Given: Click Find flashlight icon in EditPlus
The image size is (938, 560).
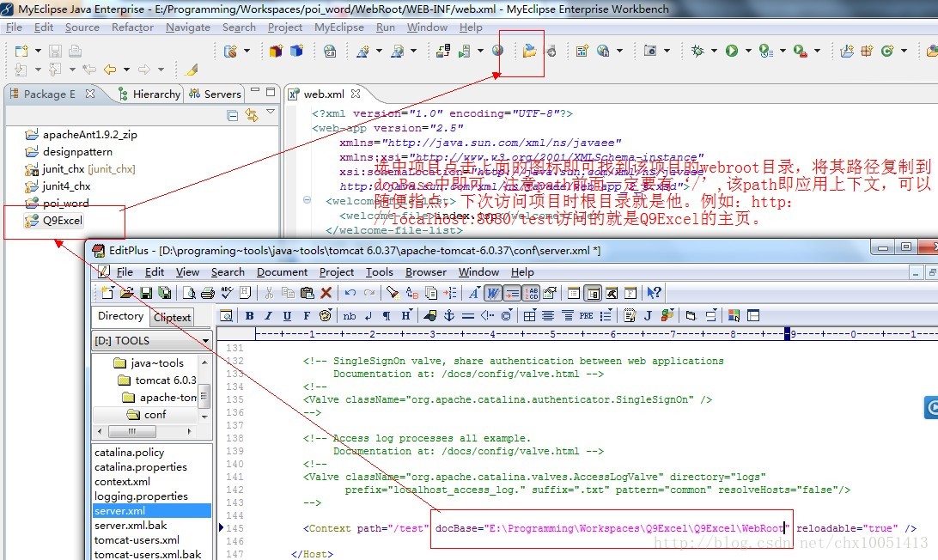Looking at the screenshot, I should pyautogui.click(x=393, y=293).
